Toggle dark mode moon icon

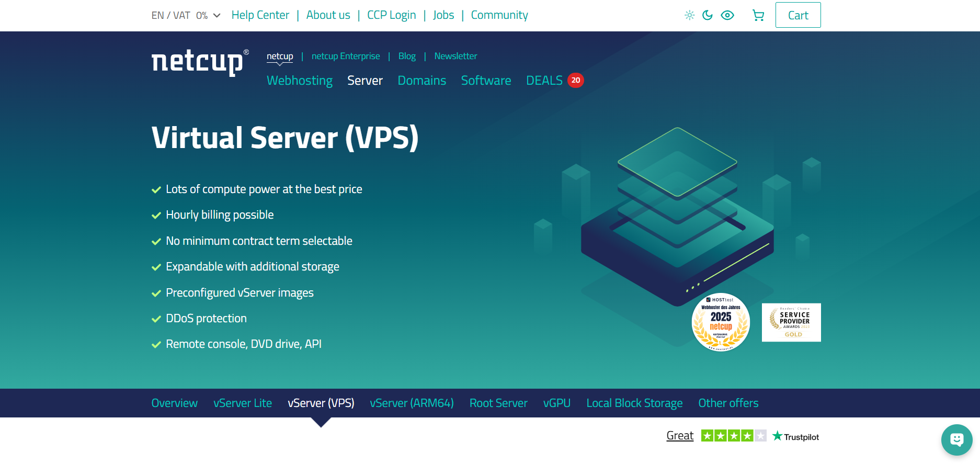coord(708,15)
